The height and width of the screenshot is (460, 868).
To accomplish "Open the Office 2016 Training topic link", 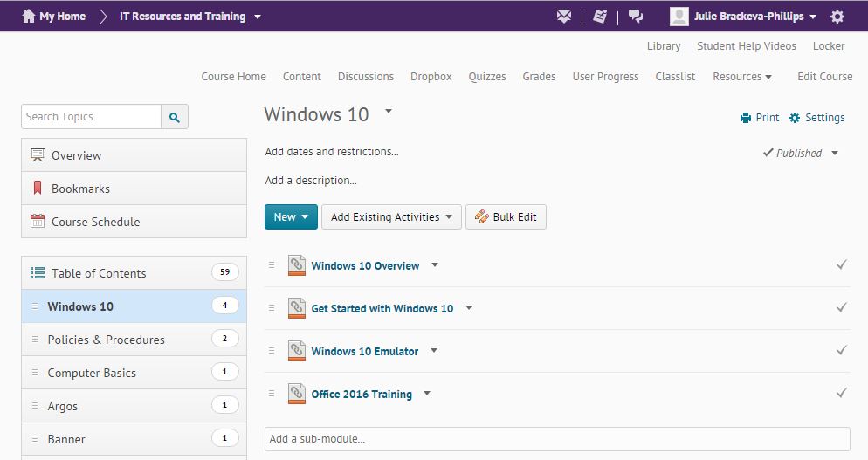I will [362, 395].
